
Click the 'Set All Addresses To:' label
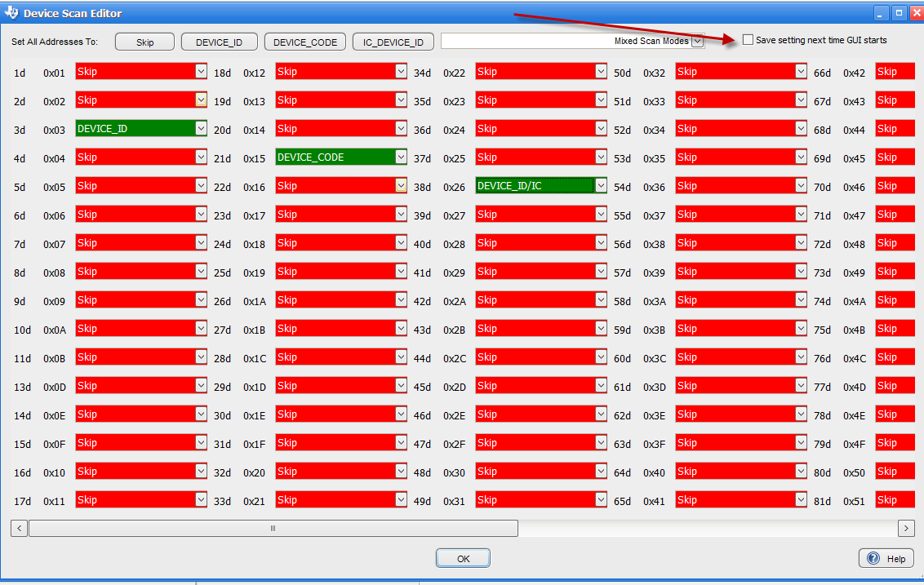(55, 42)
